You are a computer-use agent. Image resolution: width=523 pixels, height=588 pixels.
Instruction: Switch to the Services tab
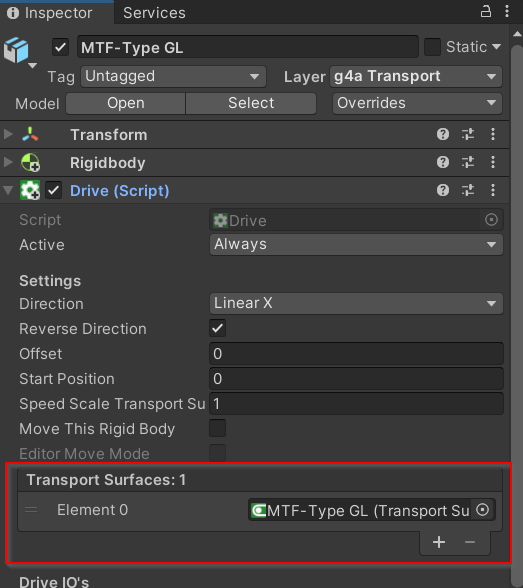(154, 13)
